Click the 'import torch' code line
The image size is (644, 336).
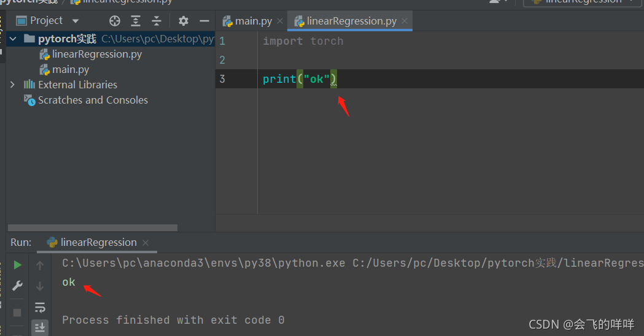coord(303,41)
